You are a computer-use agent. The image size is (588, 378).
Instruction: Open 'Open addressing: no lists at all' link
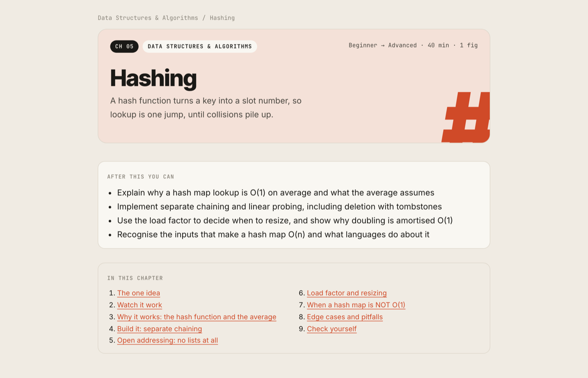(168, 340)
